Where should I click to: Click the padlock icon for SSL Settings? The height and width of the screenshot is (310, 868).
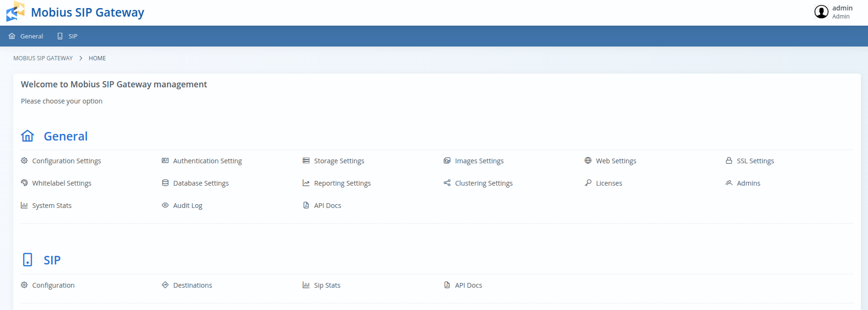coord(729,160)
